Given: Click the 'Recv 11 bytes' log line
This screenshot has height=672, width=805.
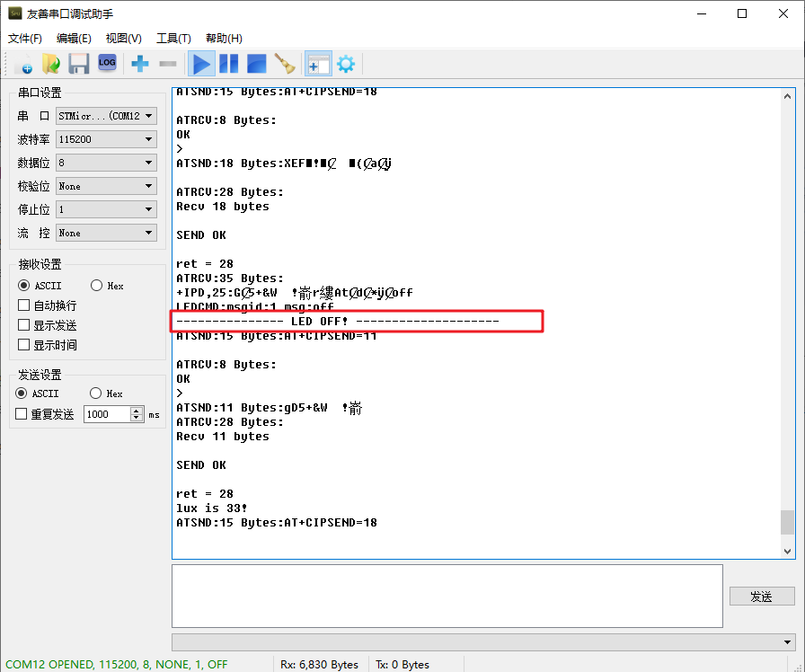Looking at the screenshot, I should tap(223, 437).
